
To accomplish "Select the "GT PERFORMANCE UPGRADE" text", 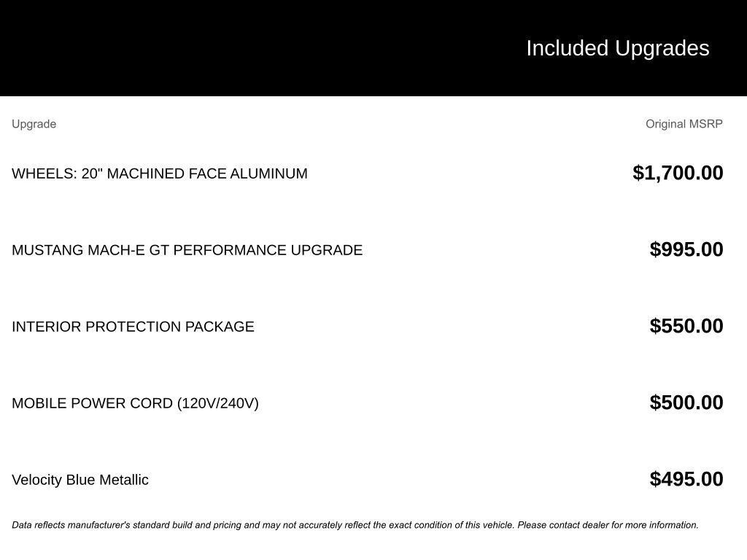I will [x=255, y=250].
